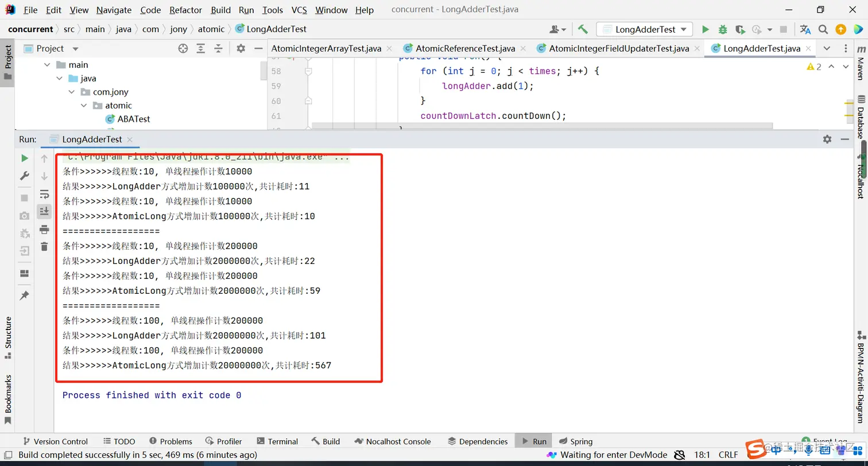This screenshot has width=868, height=466.
Task: Open the user account dropdown
Action: coord(558,29)
